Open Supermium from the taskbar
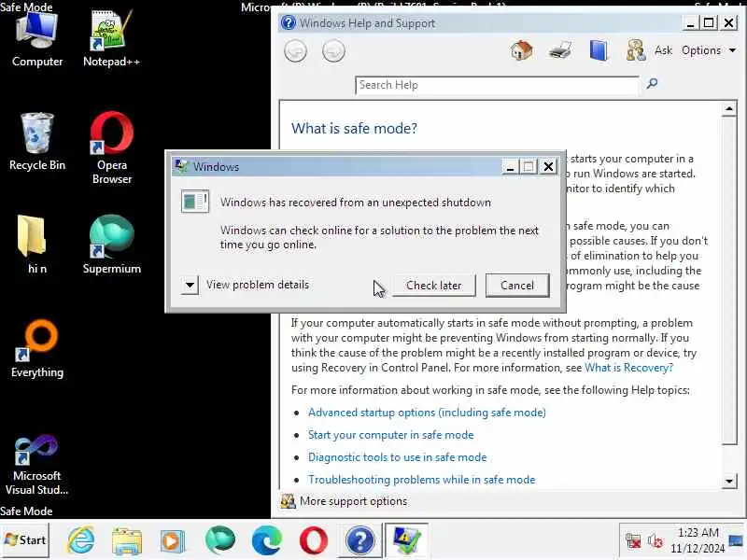The image size is (747, 560). click(219, 540)
